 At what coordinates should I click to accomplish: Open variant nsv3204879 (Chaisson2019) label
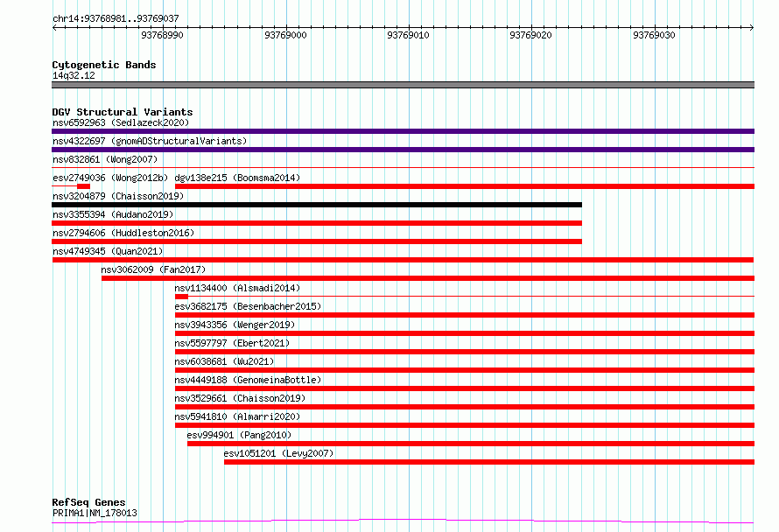118,196
